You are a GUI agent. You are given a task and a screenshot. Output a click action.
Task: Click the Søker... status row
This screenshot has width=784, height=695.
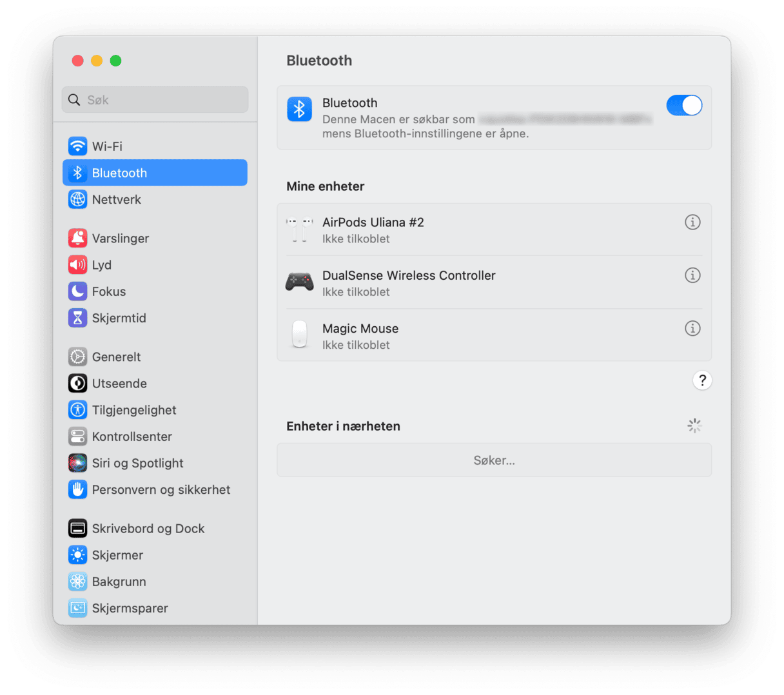point(494,460)
